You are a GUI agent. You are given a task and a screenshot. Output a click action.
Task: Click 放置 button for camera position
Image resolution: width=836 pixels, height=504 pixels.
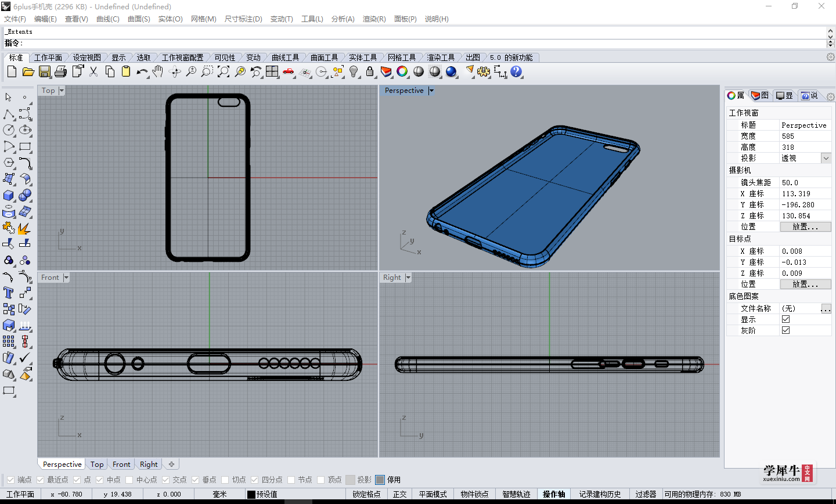tap(805, 227)
